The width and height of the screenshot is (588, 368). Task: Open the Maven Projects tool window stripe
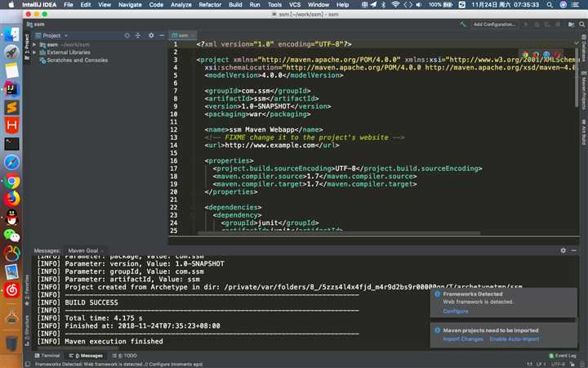(x=584, y=91)
